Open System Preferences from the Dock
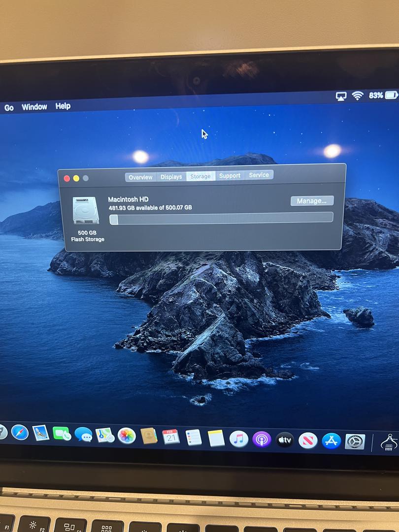The width and height of the screenshot is (399, 532). click(355, 442)
